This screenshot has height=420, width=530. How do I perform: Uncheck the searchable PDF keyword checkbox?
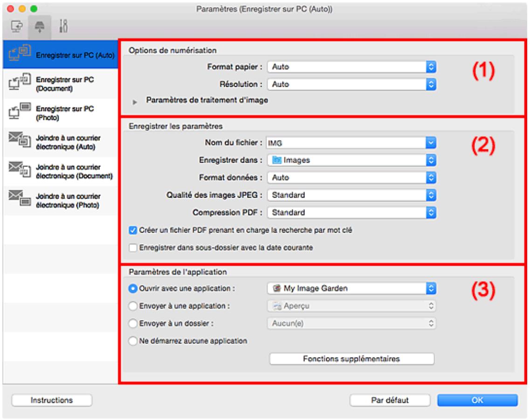tap(133, 230)
